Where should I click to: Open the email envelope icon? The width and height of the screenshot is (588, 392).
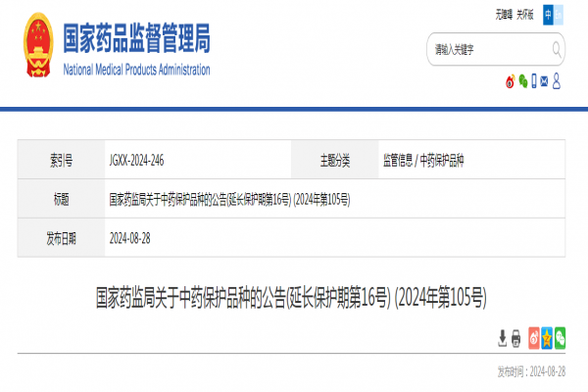[x=544, y=81]
